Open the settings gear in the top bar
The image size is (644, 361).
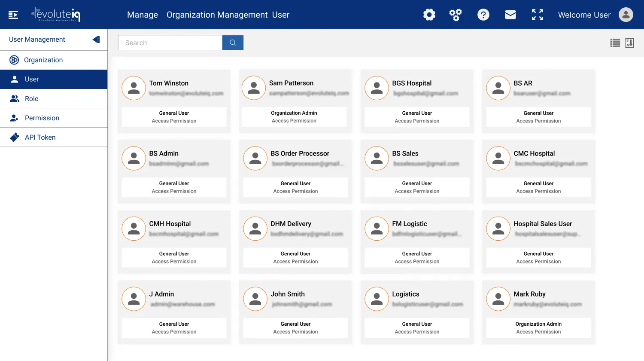point(429,14)
